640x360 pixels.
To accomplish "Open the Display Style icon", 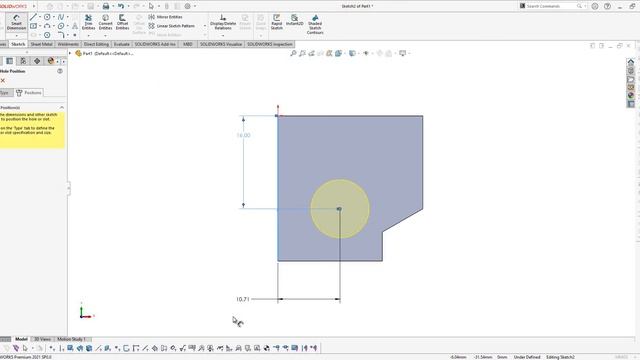I will click(x=352, y=53).
